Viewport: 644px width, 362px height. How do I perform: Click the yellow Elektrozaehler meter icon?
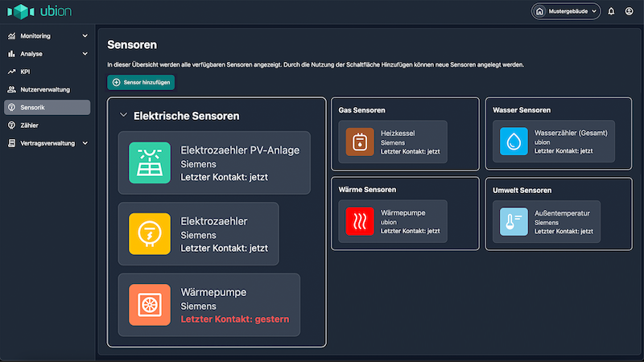tap(150, 233)
